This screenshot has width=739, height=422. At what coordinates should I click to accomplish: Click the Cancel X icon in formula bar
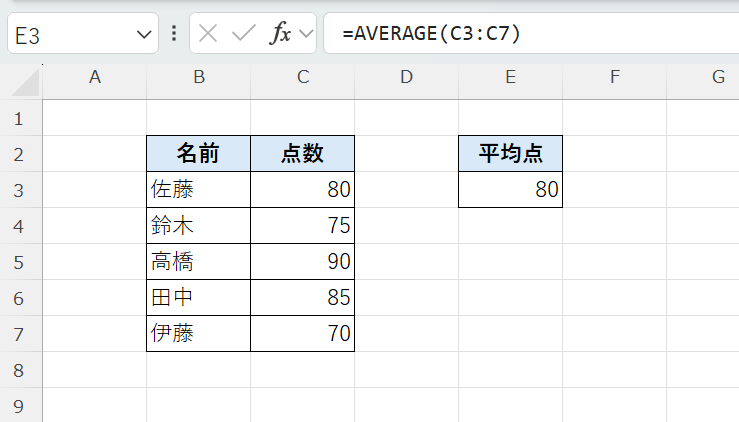[x=208, y=34]
